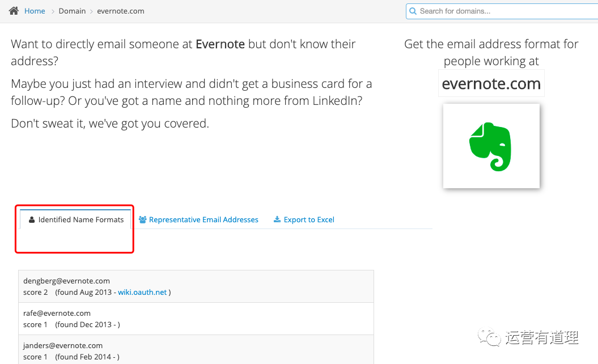Click the person icon on Identified Name Formats
The height and width of the screenshot is (364, 598).
point(32,220)
